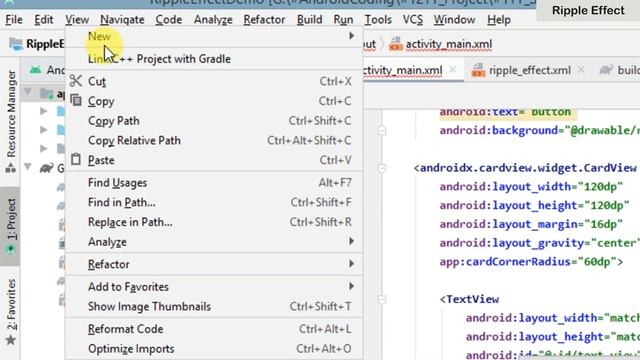Open the Run menu
640x360 pixels.
(343, 20)
